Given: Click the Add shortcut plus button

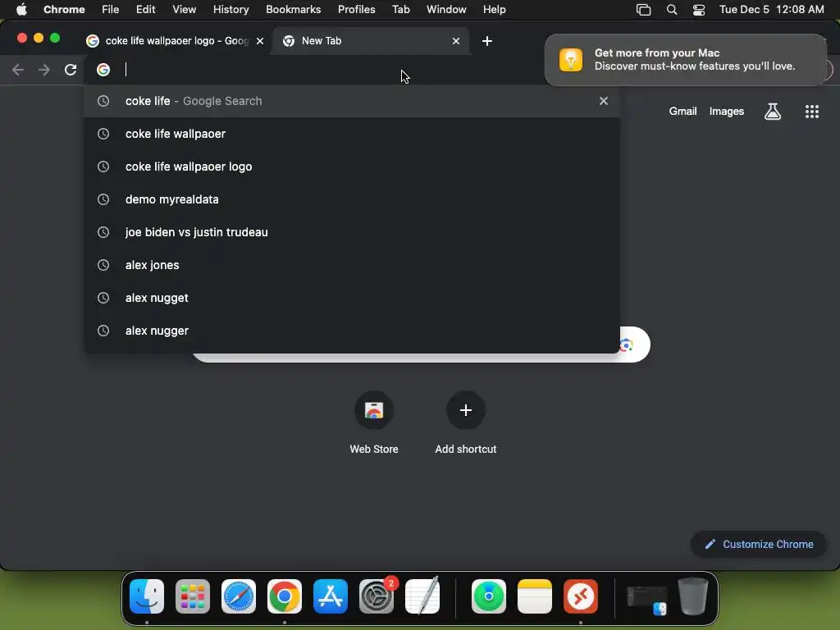Looking at the screenshot, I should [466, 410].
